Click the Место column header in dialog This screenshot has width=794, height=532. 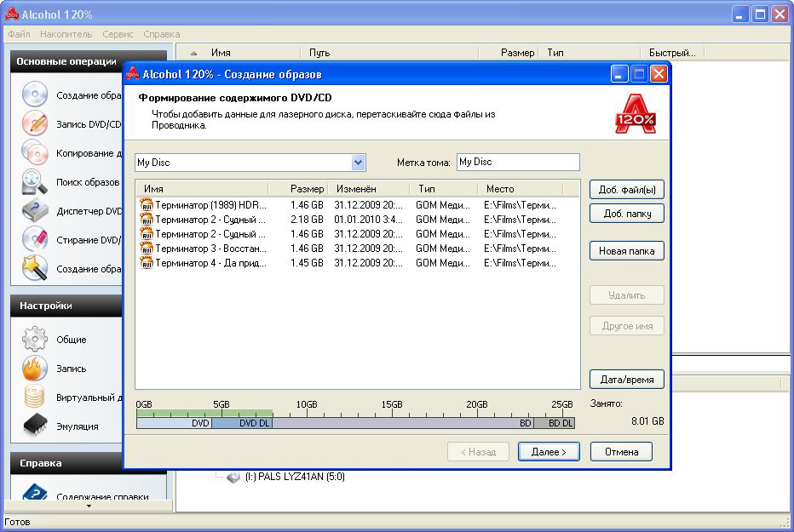(521, 189)
